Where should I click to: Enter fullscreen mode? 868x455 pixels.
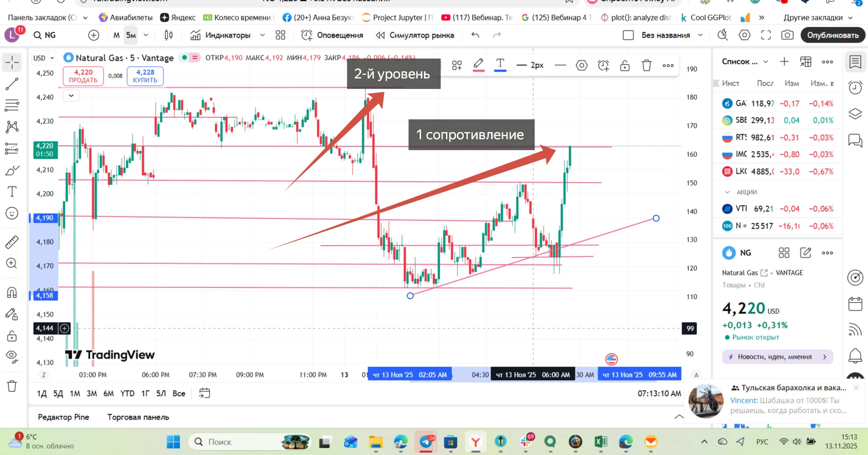pos(766,35)
